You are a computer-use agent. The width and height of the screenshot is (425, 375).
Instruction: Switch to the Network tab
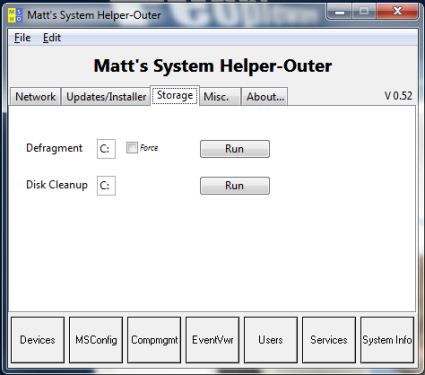[35, 97]
